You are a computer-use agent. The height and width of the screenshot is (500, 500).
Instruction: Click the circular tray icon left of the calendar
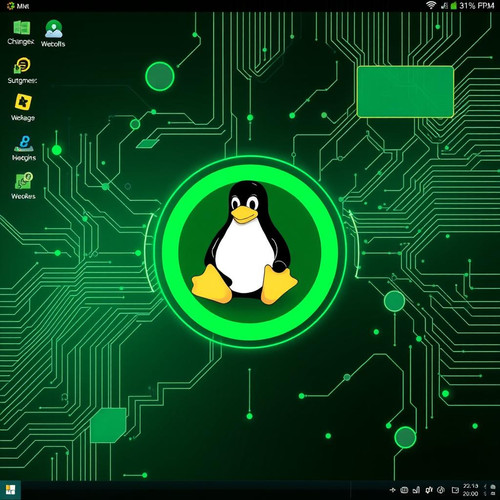[441, 490]
